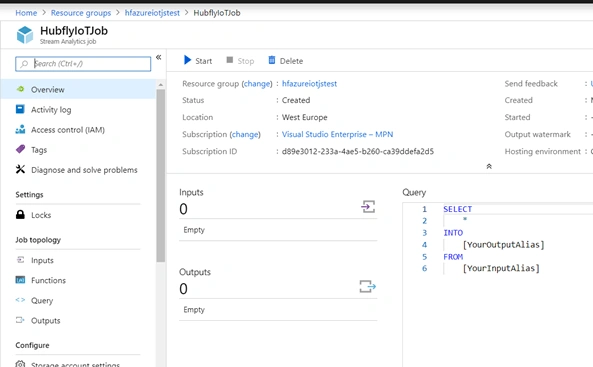Screen dimensions: 593x367
Task: Click the Subscription ID value text
Action: coord(358,151)
